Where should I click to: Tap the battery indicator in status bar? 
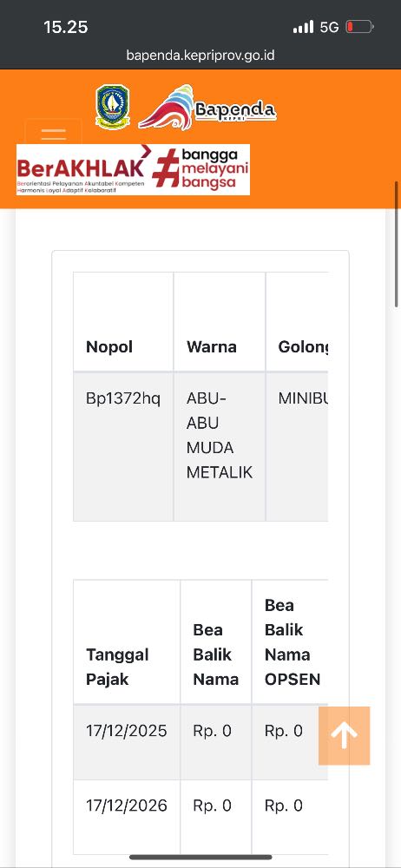(x=359, y=27)
